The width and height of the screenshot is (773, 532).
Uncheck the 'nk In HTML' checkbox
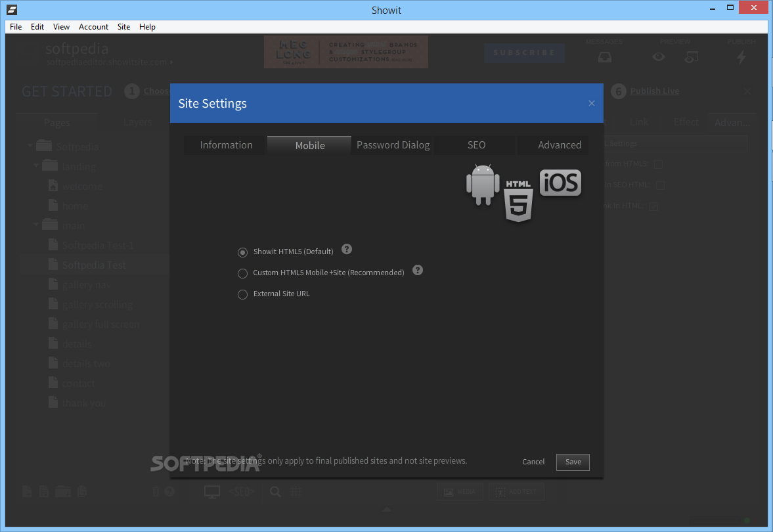653,206
